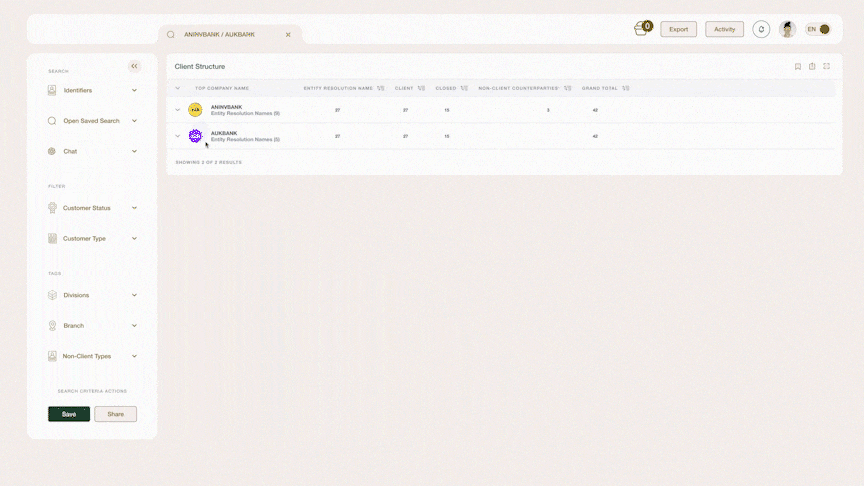Expand the Client Structure panel to fullscreen
This screenshot has width=864, height=486.
[827, 66]
